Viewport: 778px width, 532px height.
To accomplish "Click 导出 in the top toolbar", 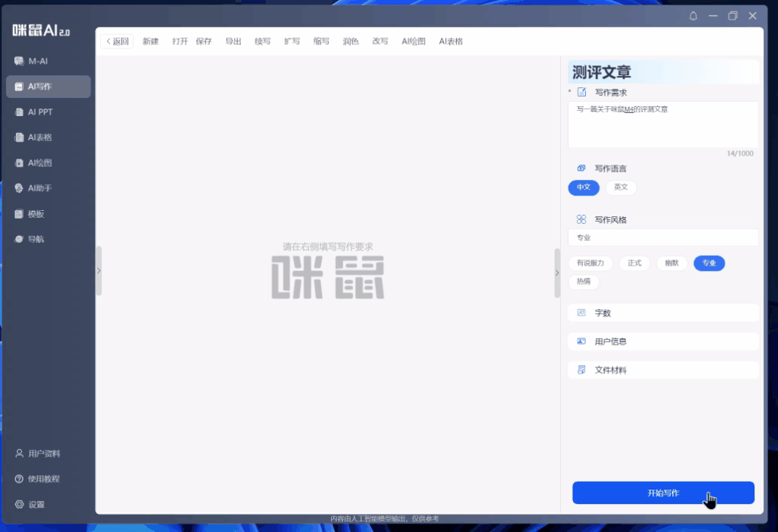I will 233,42.
